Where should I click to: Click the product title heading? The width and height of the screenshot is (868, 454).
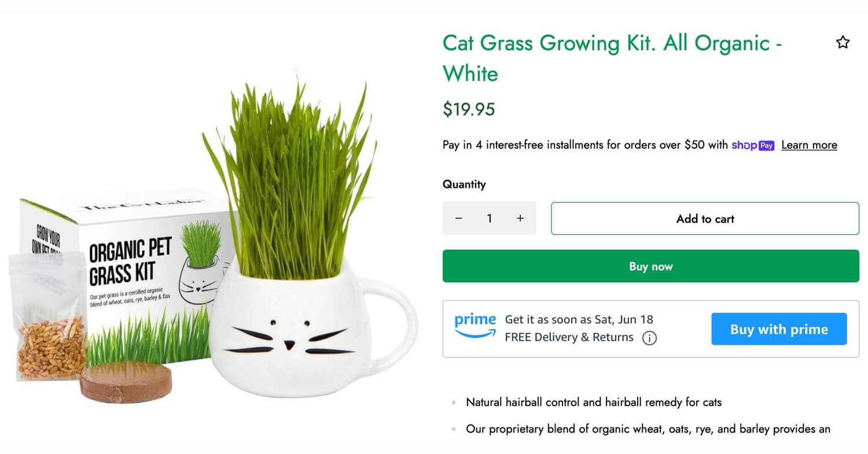click(612, 58)
